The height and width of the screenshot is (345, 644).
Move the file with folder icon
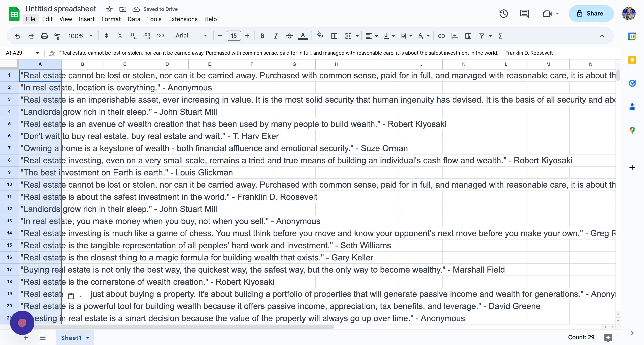[123, 9]
